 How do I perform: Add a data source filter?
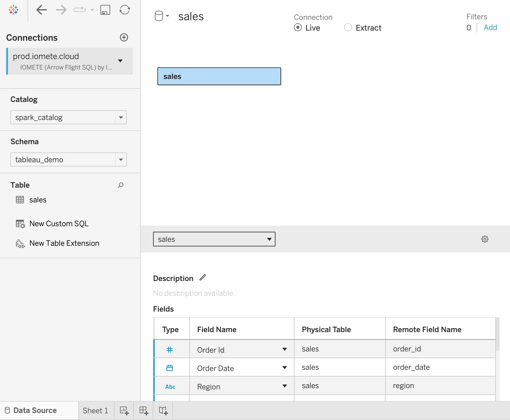pos(490,28)
